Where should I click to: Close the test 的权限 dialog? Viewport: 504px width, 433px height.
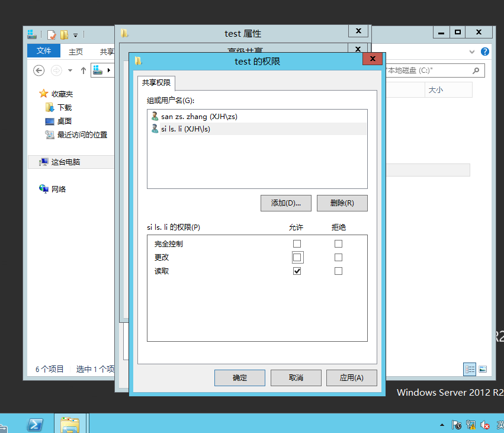point(373,59)
